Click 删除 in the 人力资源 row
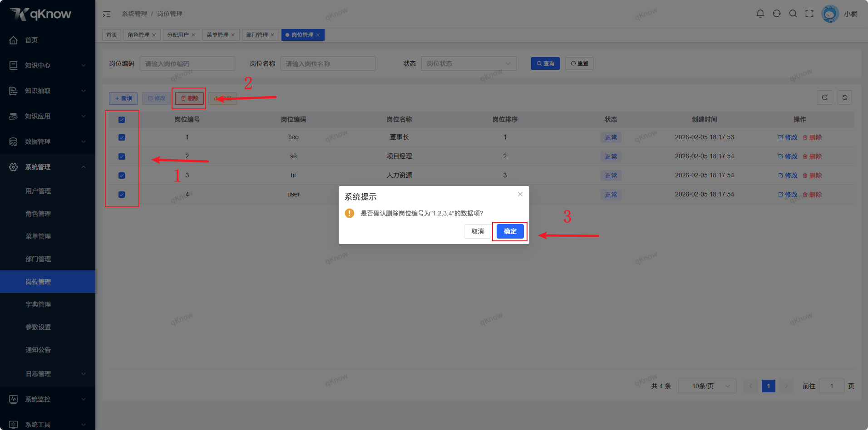The height and width of the screenshot is (430, 868). coord(812,176)
